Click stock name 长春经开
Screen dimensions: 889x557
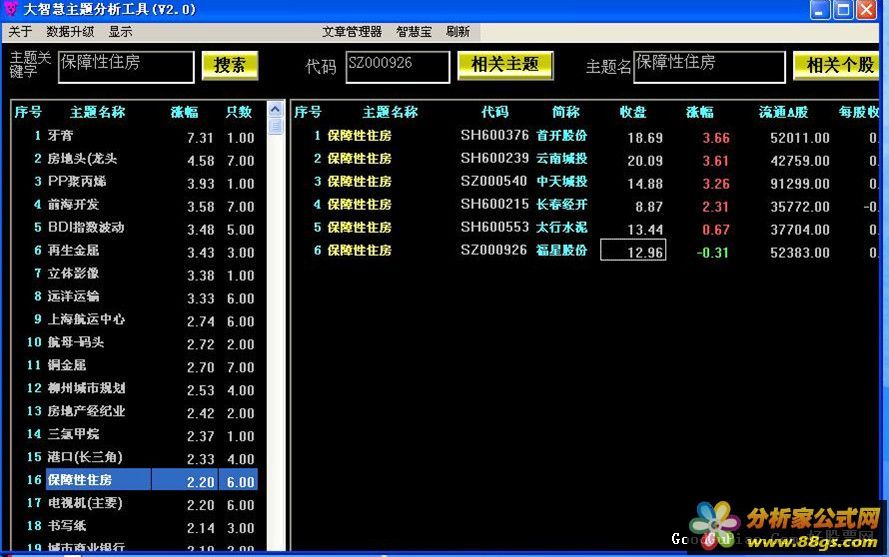tap(562, 205)
